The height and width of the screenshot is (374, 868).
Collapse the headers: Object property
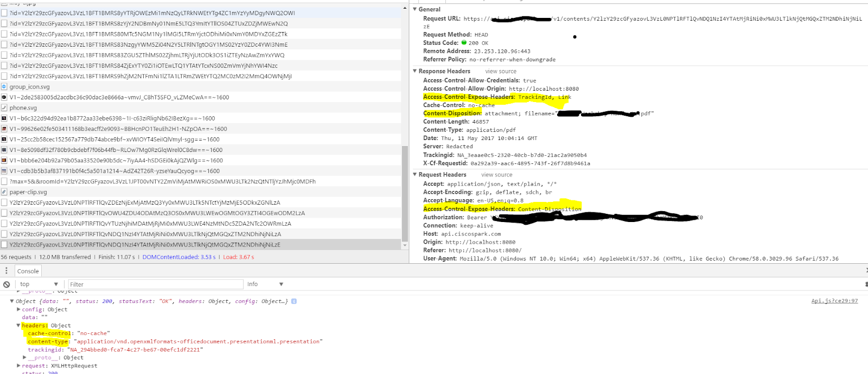pyautogui.click(x=18, y=326)
